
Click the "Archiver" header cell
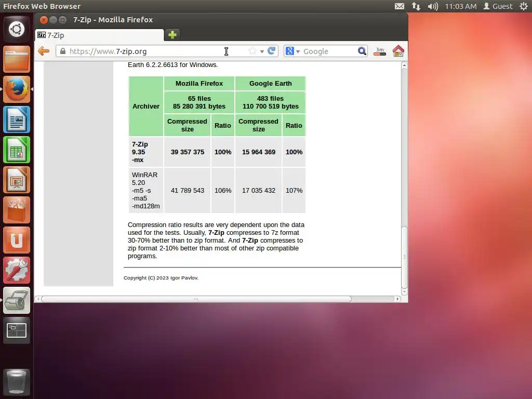pyautogui.click(x=146, y=106)
